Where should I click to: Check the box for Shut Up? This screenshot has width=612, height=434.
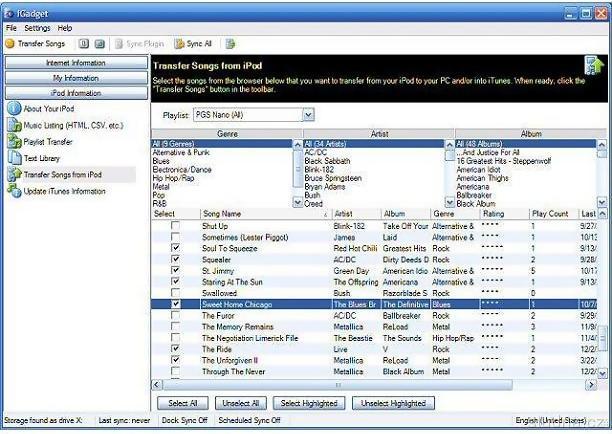176,226
